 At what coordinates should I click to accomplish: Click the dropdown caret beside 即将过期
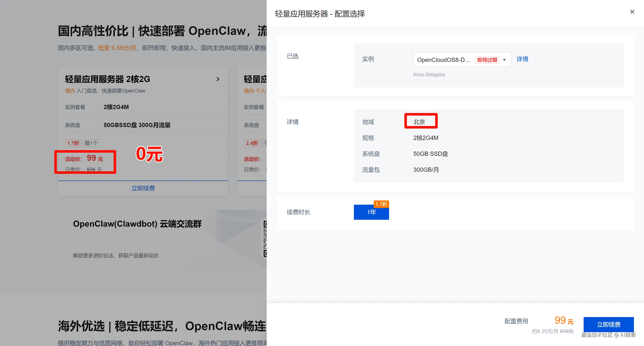(x=504, y=60)
